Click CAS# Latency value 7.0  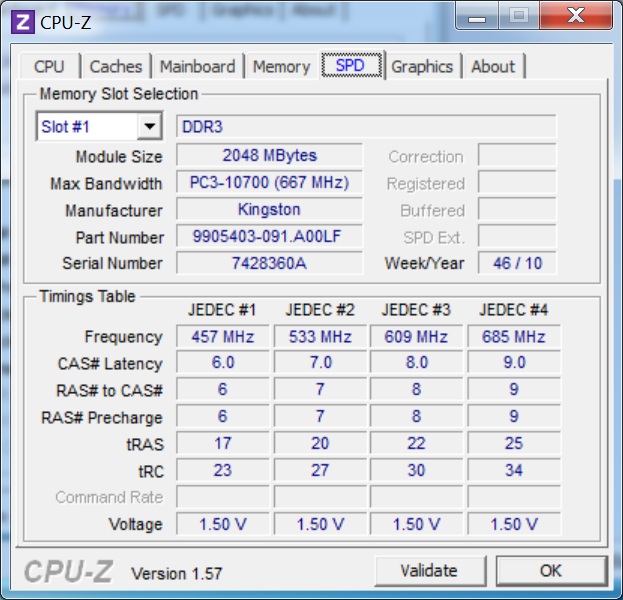point(320,363)
